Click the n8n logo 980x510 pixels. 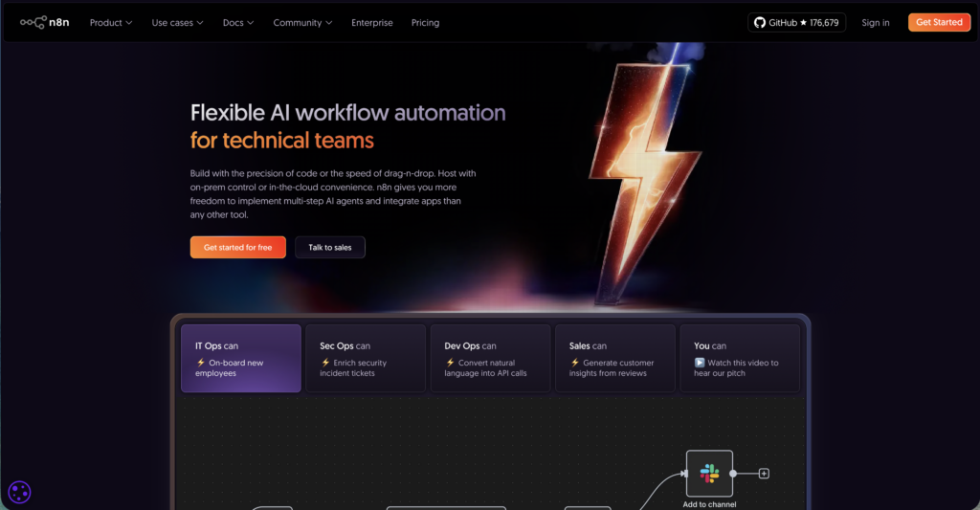tap(44, 23)
